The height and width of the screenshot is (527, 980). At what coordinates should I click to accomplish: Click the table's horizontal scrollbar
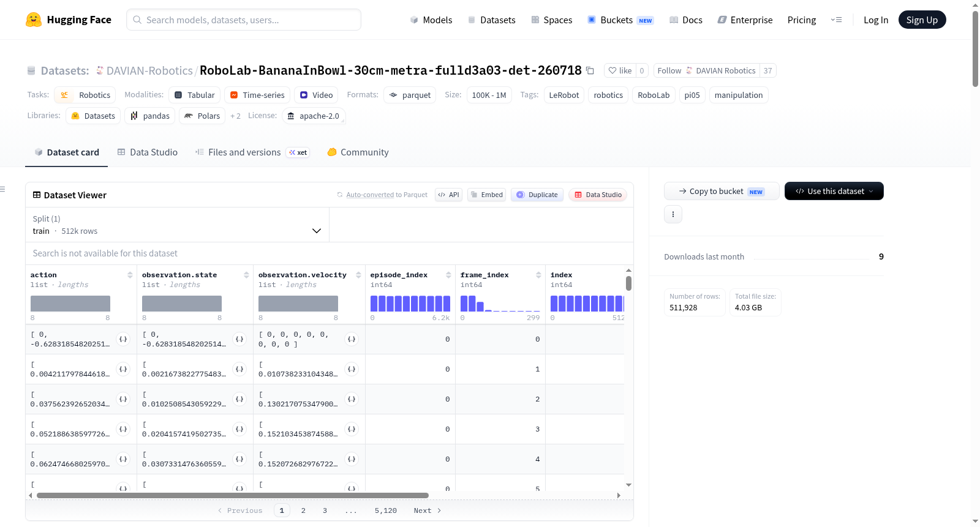(233, 495)
